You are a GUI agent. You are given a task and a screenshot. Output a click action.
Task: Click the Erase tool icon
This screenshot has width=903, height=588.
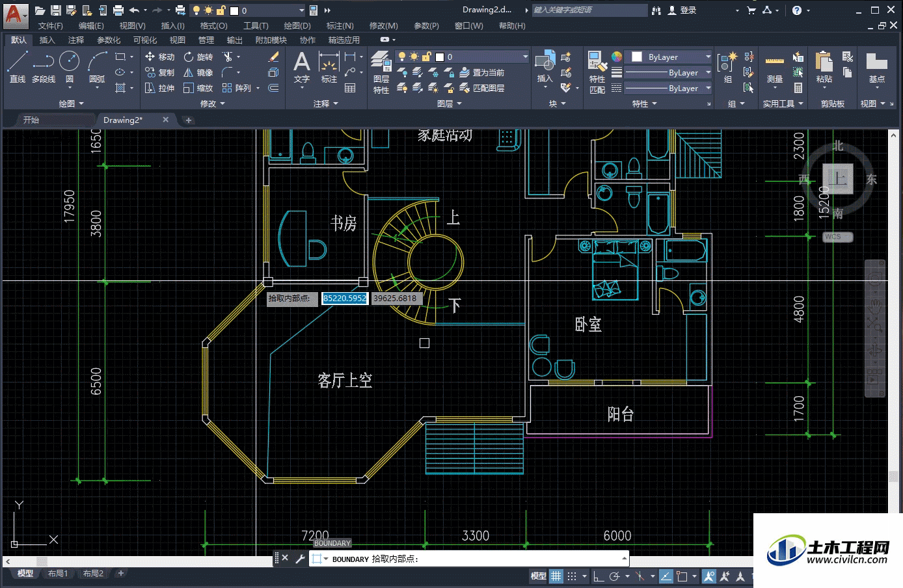coord(274,57)
